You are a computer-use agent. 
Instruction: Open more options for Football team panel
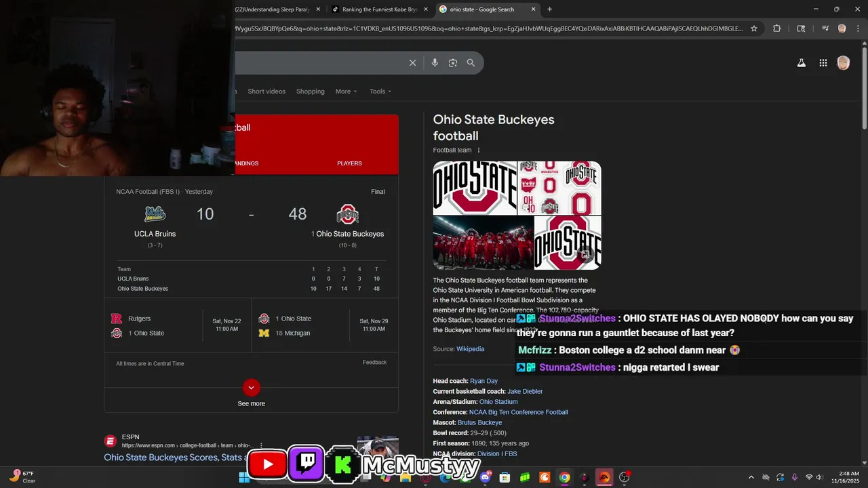click(479, 150)
